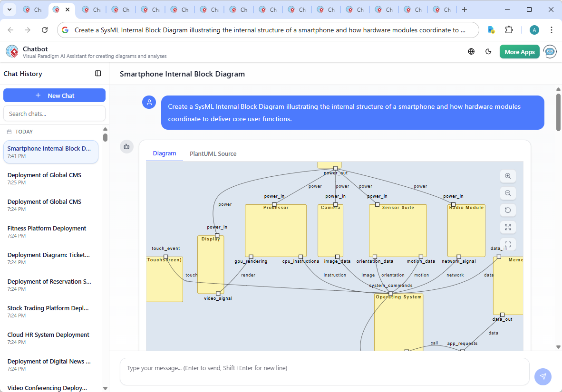The width and height of the screenshot is (562, 392).
Task: Collapse the Chat History sidebar panel
Action: 98,73
